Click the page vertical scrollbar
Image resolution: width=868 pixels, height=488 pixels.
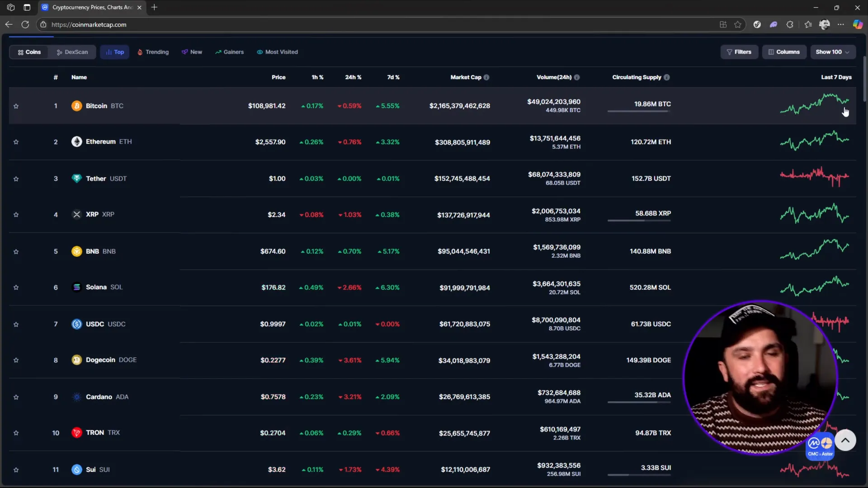[865, 79]
